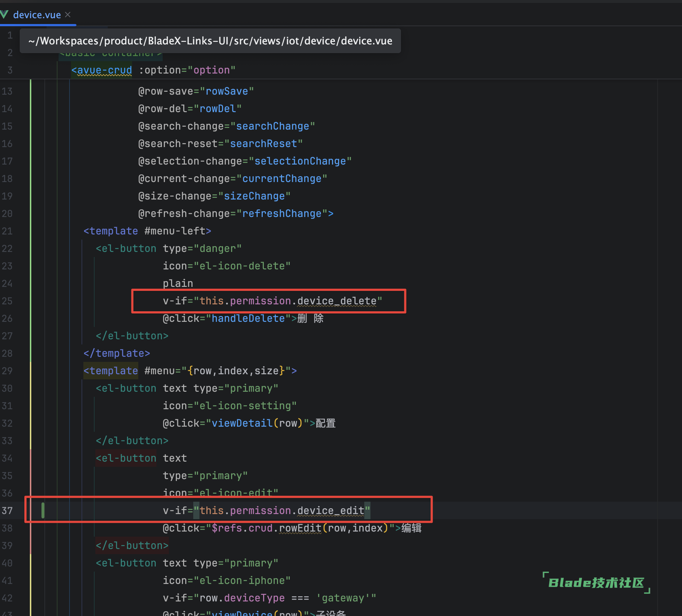Screen dimensions: 682x616
Task: Click device_edit in the v-if on line 37
Action: tap(330, 511)
